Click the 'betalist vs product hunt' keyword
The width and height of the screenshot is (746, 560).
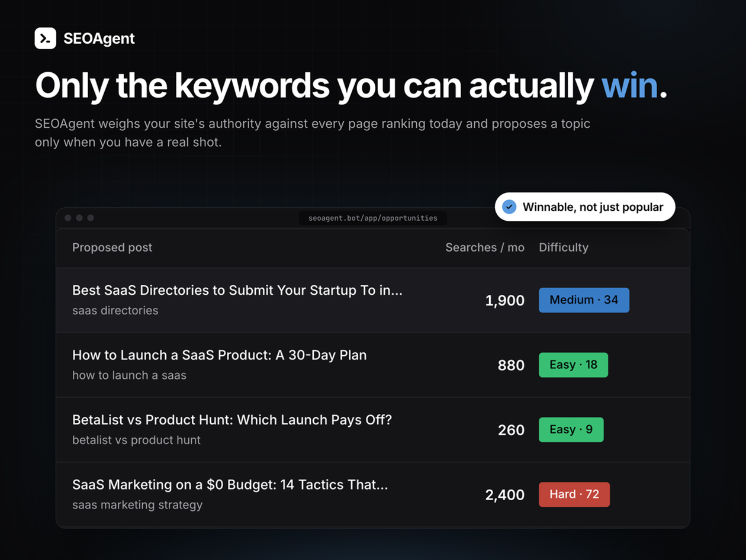pos(136,440)
